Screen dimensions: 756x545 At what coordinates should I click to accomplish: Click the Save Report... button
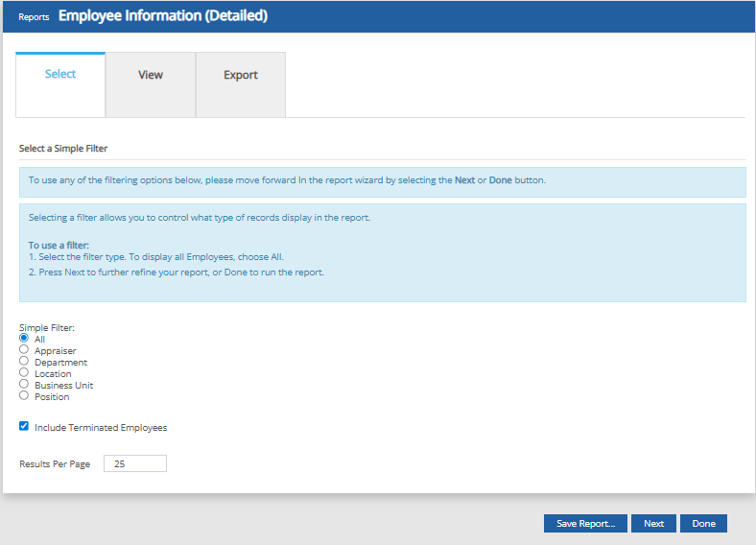tap(585, 524)
